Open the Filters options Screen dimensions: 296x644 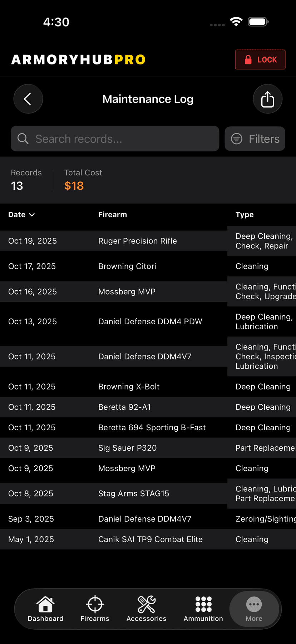click(255, 139)
